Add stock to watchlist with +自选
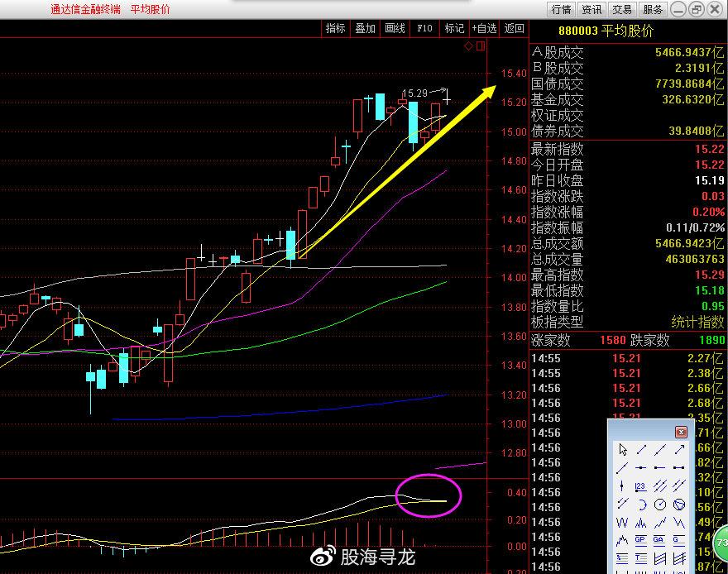The height and width of the screenshot is (574, 728). coord(484,28)
